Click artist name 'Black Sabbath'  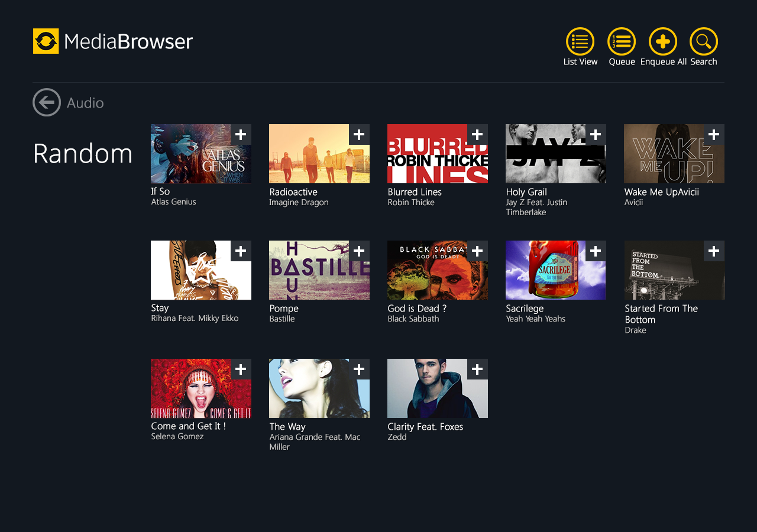tap(413, 319)
